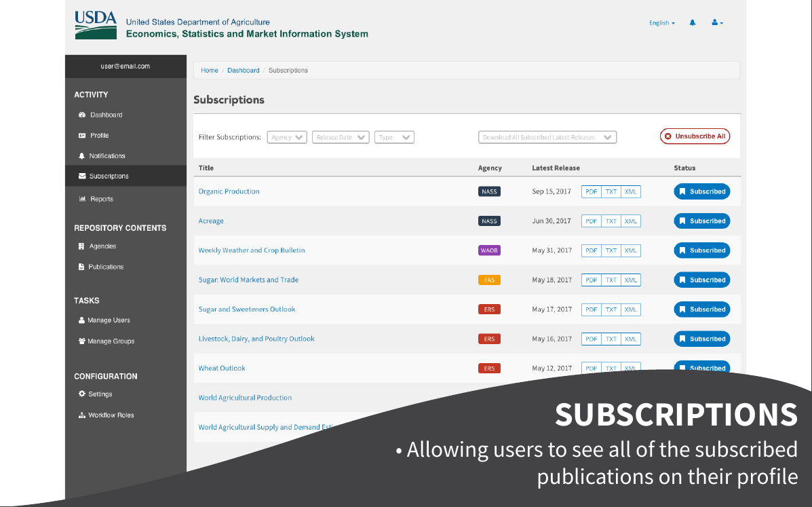The image size is (812, 507).
Task: Download Organic Production as PDF
Action: (592, 191)
